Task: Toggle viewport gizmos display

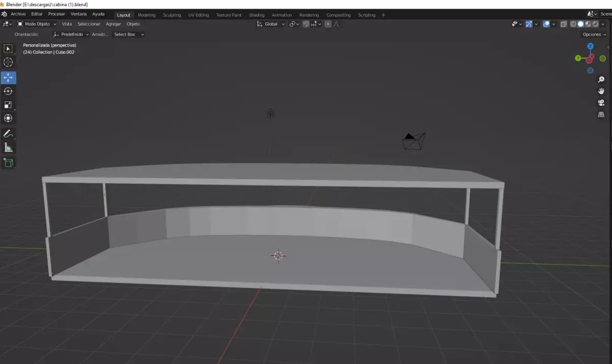Action: pyautogui.click(x=529, y=24)
